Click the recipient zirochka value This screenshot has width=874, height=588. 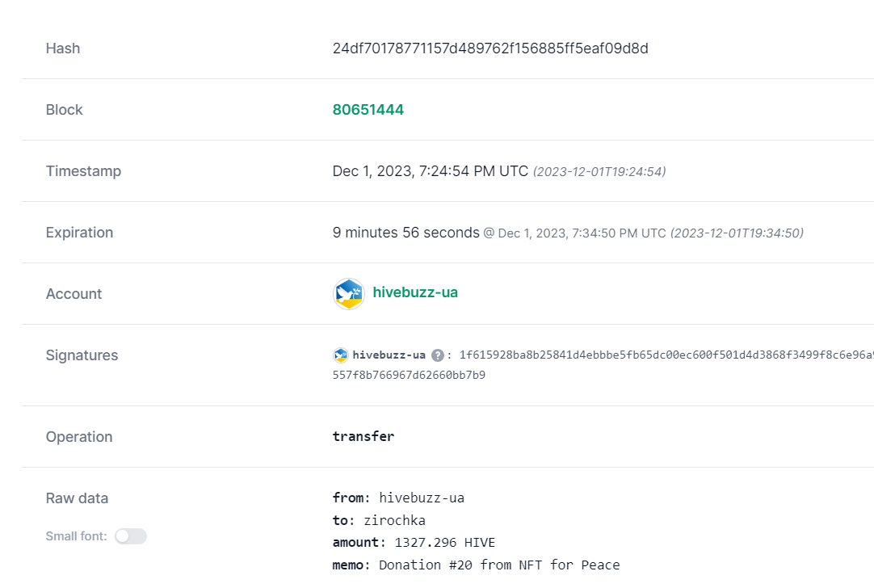395,521
